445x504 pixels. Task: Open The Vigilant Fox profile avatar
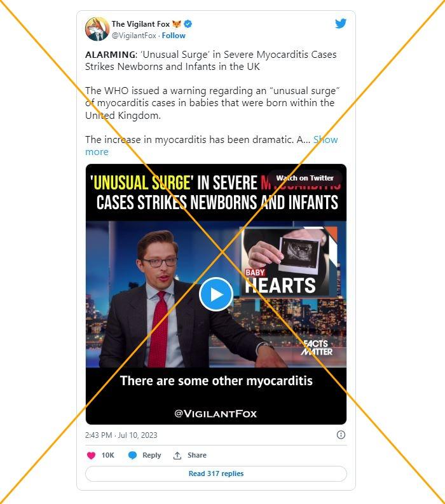click(x=97, y=29)
